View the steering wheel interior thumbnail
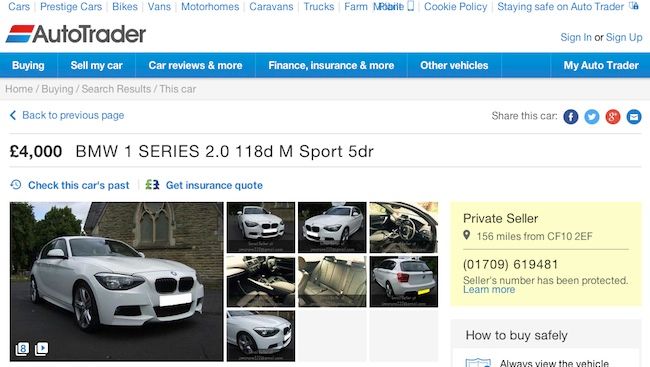 point(403,227)
